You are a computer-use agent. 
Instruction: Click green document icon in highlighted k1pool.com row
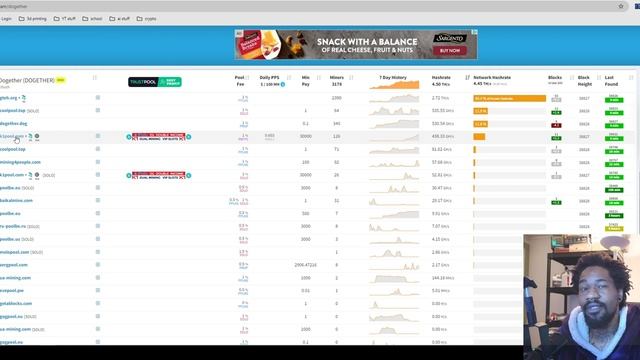click(x=30, y=136)
